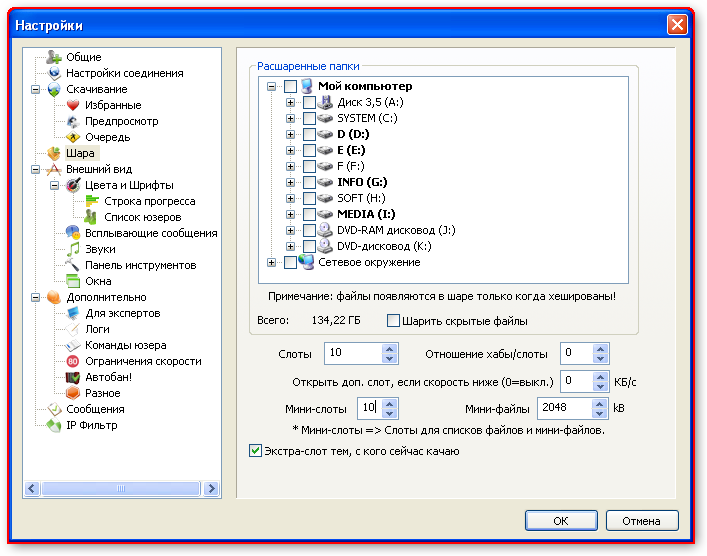Click the Отношение хабы/слоты input field

coord(576,353)
